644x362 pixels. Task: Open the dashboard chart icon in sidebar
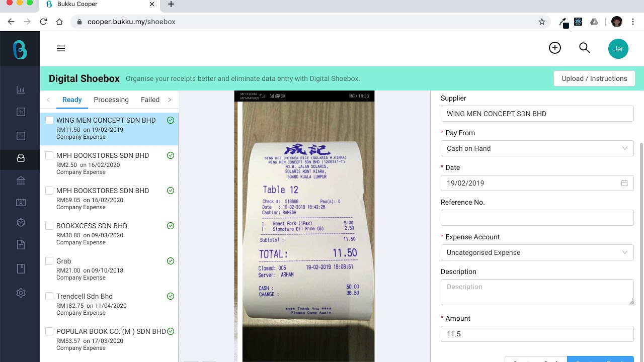pos(21,90)
